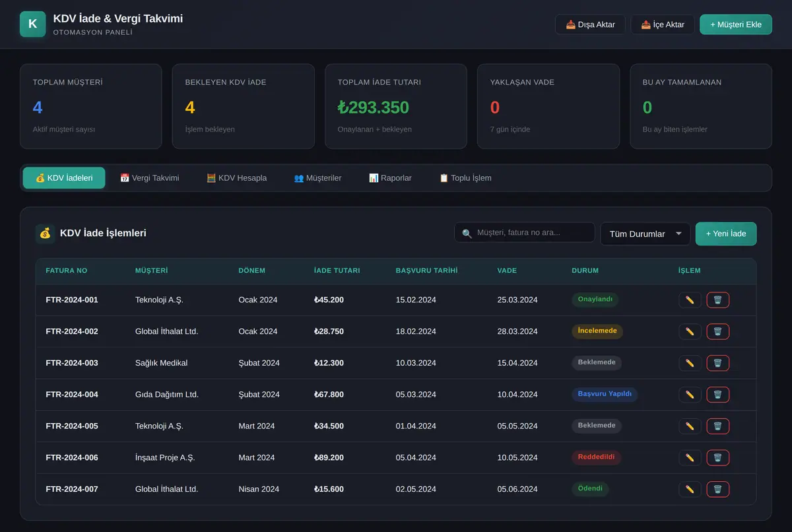Edit invoice FTR-2024-001 with pencil icon

click(x=690, y=300)
